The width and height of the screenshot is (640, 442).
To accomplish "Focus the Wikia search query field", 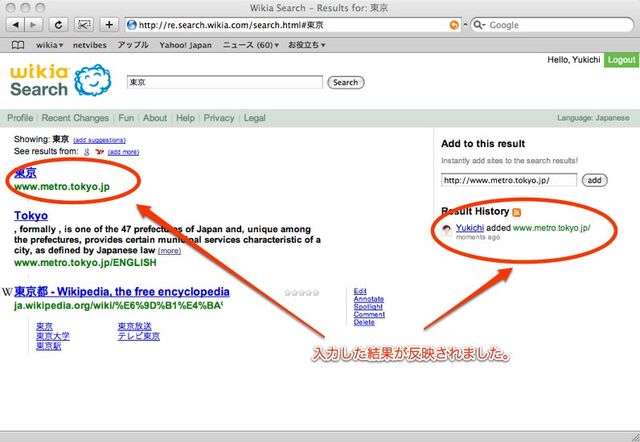I will (224, 82).
